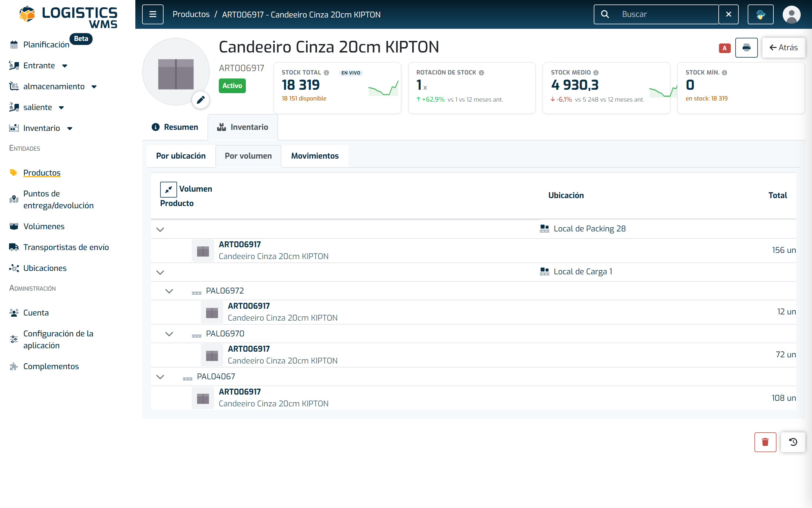Click the Ubicaciones nodes icon

point(14,268)
